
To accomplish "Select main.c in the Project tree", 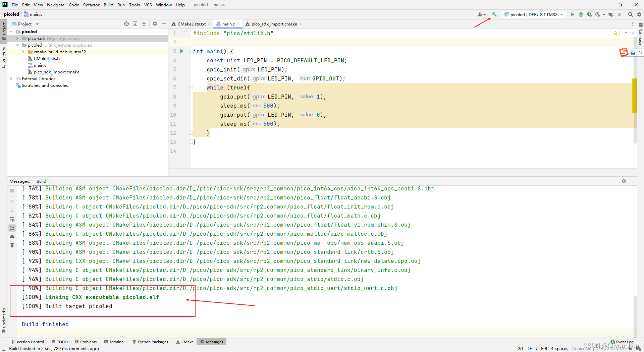I will (x=40, y=65).
